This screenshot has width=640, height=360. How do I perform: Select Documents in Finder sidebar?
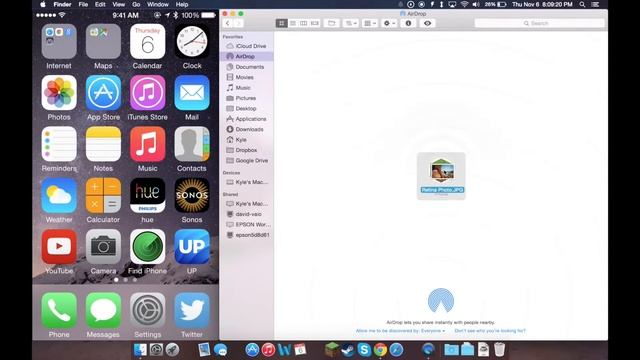pyautogui.click(x=247, y=67)
